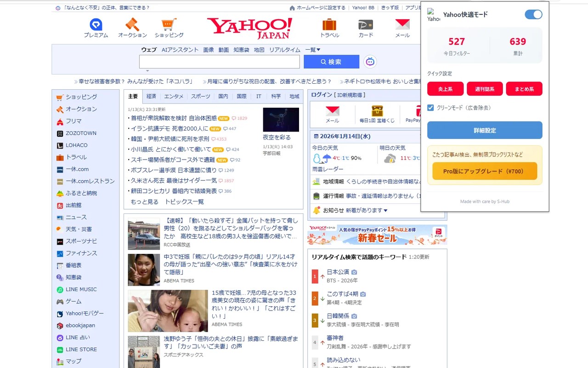Switch to the スポーツ news tab

201,96
